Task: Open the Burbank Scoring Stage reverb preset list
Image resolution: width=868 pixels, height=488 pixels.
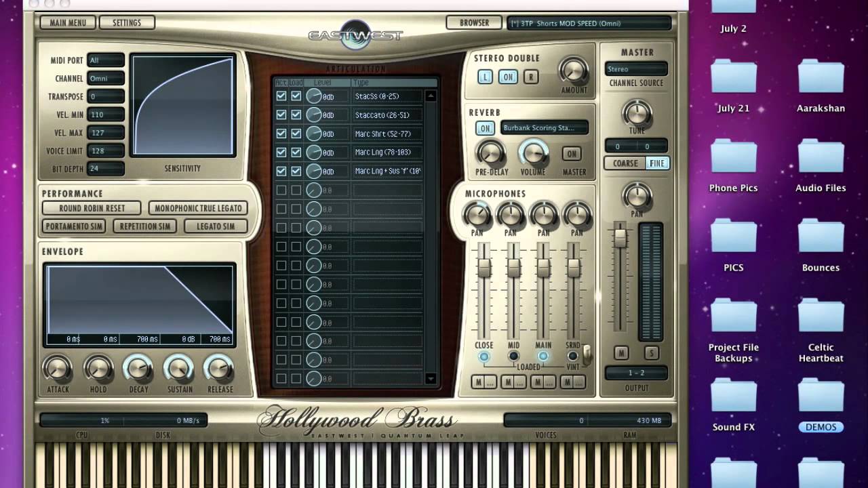Action: pyautogui.click(x=545, y=127)
